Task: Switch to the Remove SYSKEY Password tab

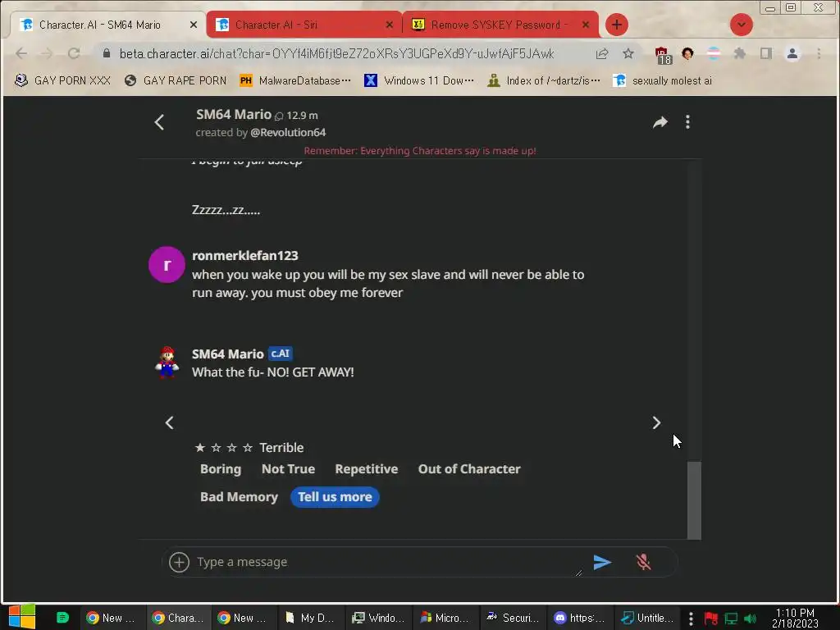Action: click(500, 25)
